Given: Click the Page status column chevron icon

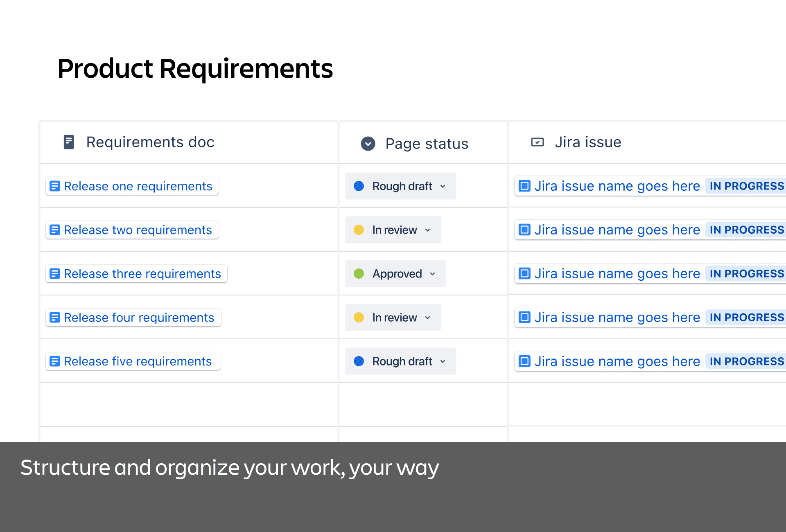Looking at the screenshot, I should point(368,144).
